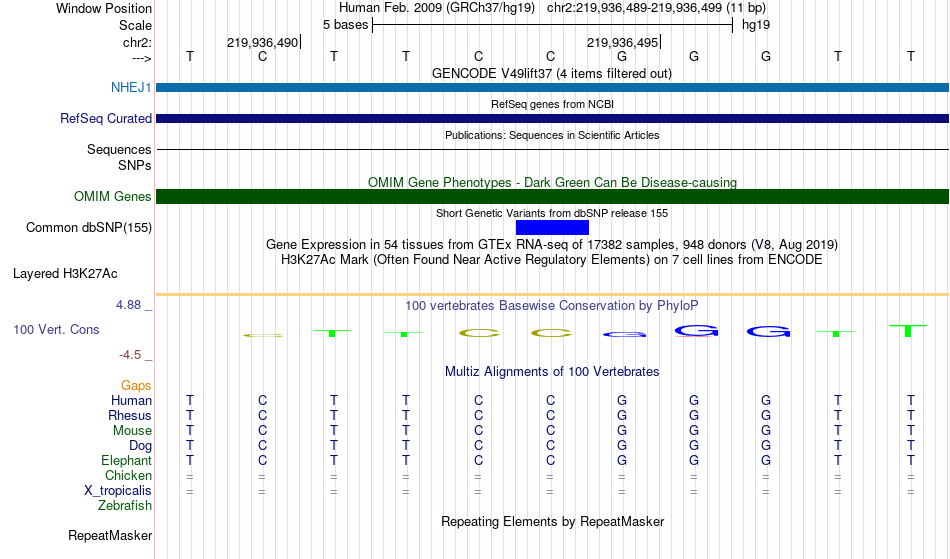Click the SNPs track label
Image resolution: width=950 pixels, height=559 pixels.
tap(135, 165)
